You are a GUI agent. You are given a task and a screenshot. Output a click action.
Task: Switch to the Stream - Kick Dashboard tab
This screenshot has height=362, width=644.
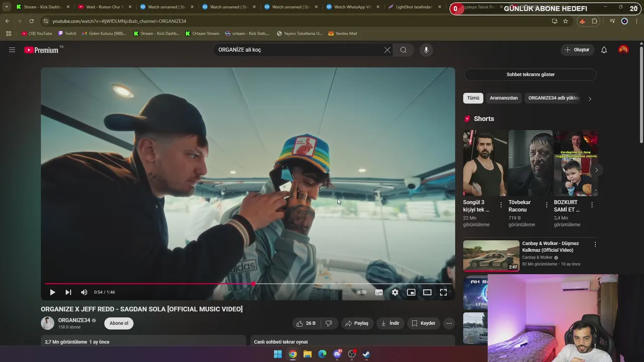click(42, 7)
